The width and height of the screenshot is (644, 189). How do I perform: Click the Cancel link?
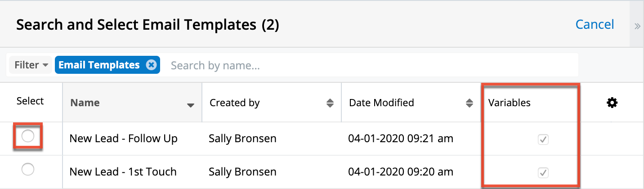(x=595, y=24)
